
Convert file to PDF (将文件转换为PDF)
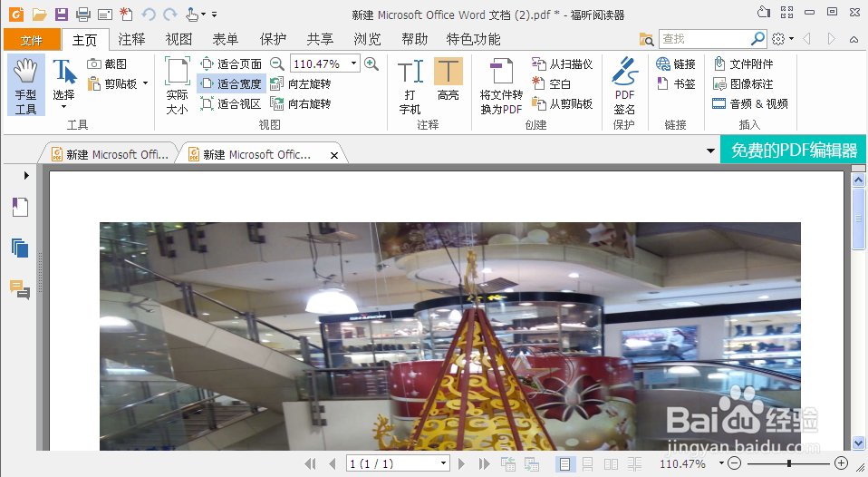coord(501,86)
